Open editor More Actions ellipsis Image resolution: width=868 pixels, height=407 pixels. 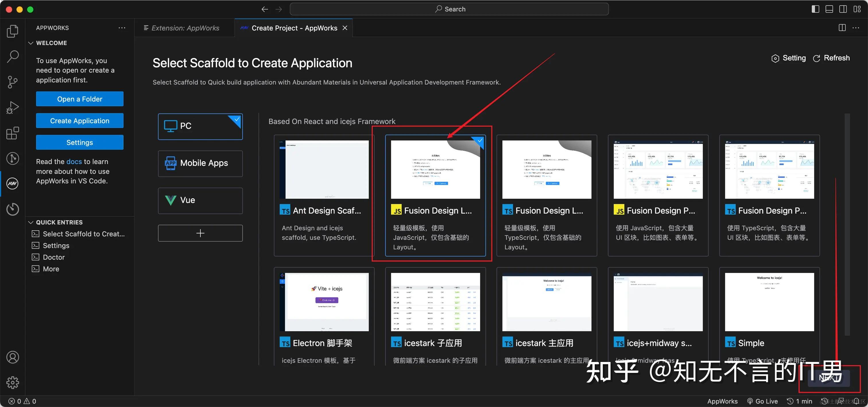click(x=856, y=28)
